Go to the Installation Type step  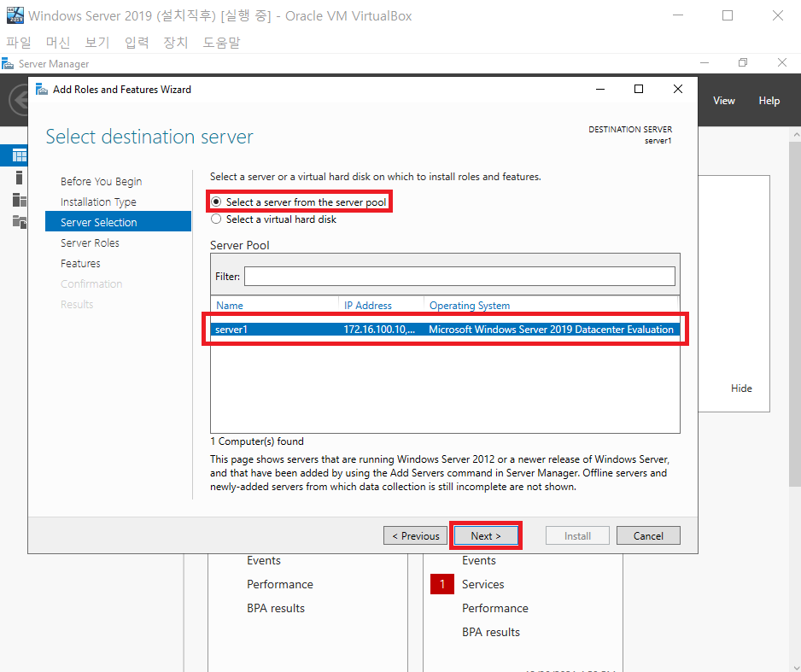point(98,202)
